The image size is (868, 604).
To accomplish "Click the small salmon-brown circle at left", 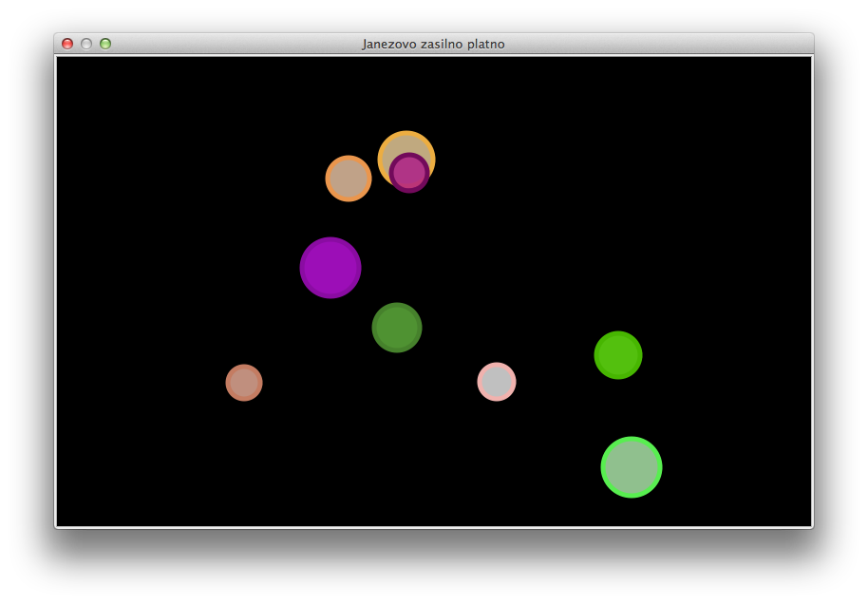I will pos(244,383).
